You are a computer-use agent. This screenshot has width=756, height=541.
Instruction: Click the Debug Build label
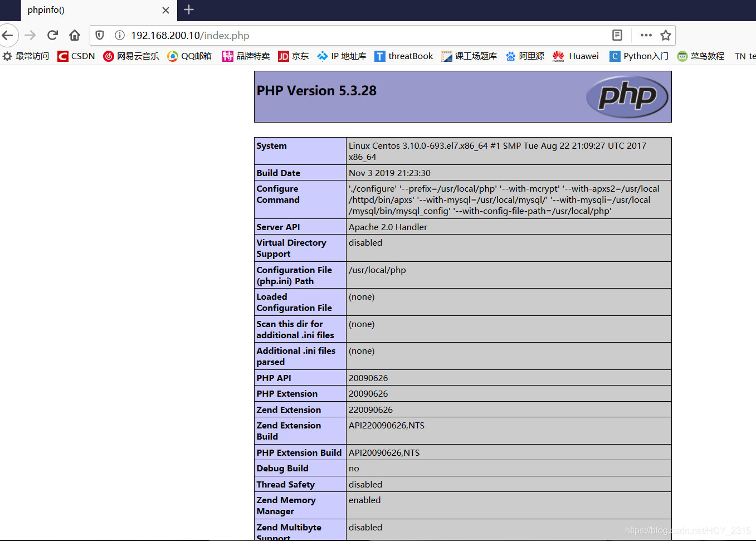pyautogui.click(x=282, y=469)
